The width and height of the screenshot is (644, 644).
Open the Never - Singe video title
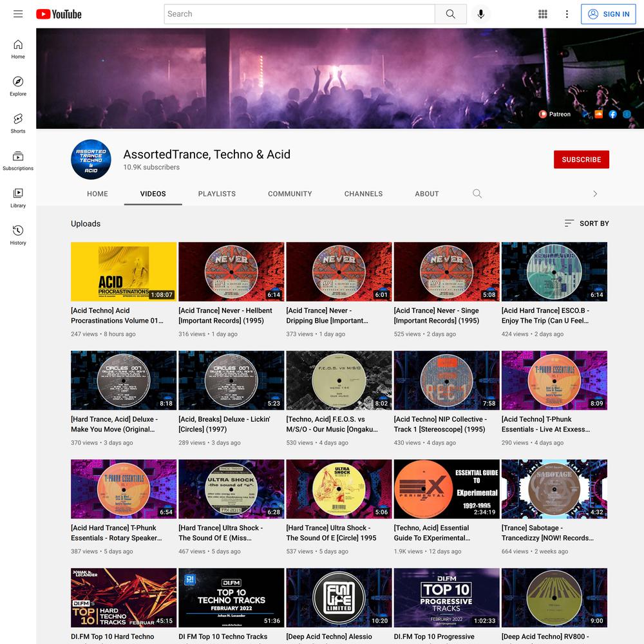point(437,316)
